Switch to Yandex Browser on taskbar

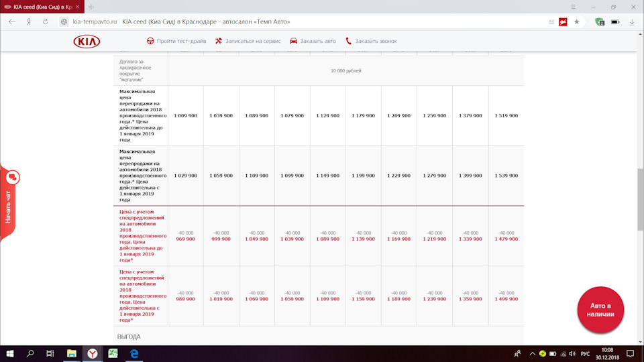tap(93, 353)
